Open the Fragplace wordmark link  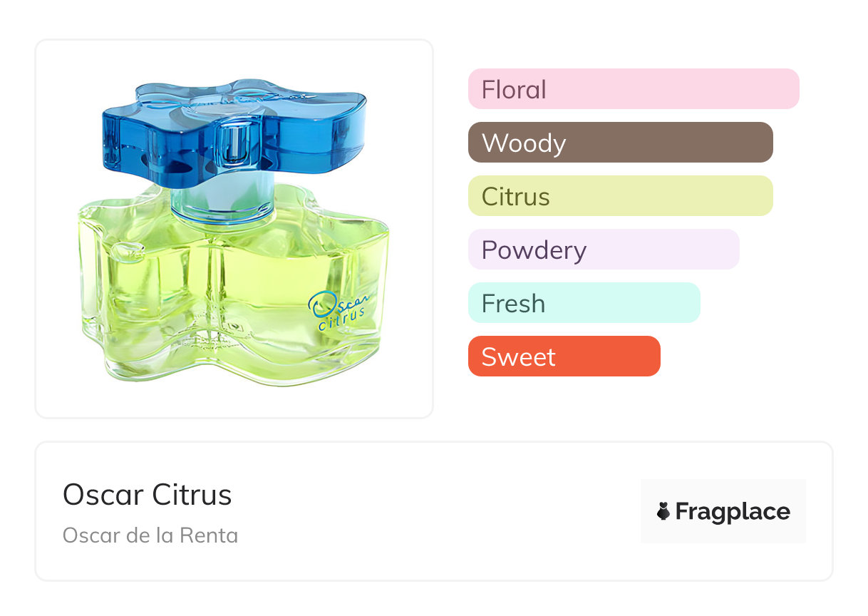pyautogui.click(x=733, y=512)
